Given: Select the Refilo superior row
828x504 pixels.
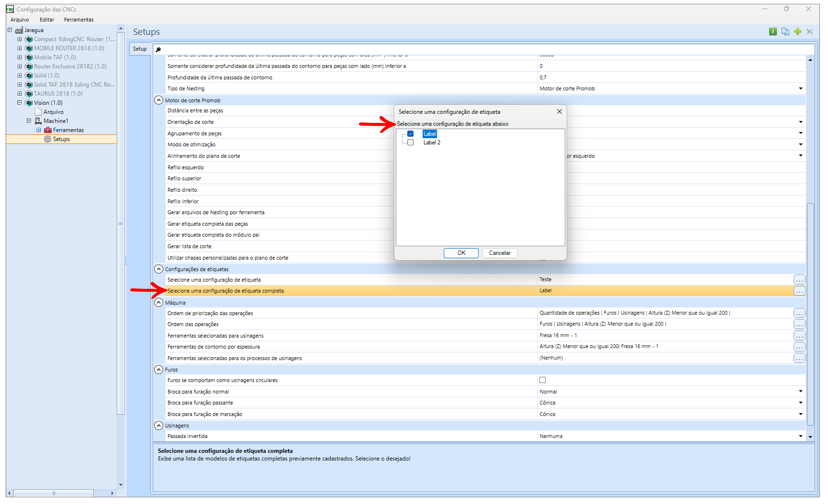Looking at the screenshot, I should (280, 178).
